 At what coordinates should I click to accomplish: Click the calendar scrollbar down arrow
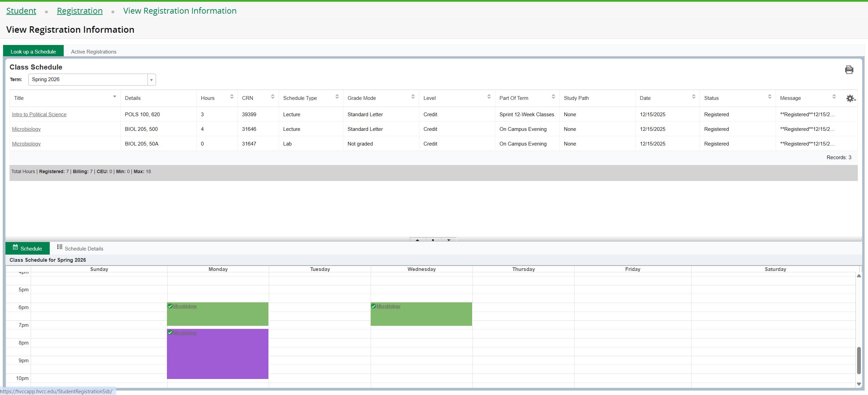(x=859, y=384)
